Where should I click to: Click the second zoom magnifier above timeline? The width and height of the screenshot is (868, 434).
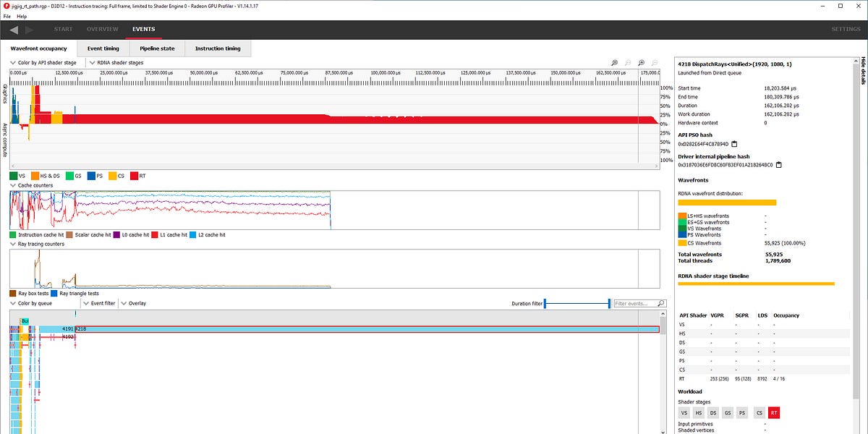coord(628,63)
